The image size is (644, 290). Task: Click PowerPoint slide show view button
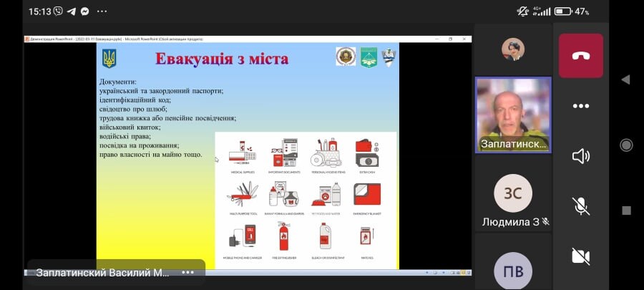[x=468, y=272]
